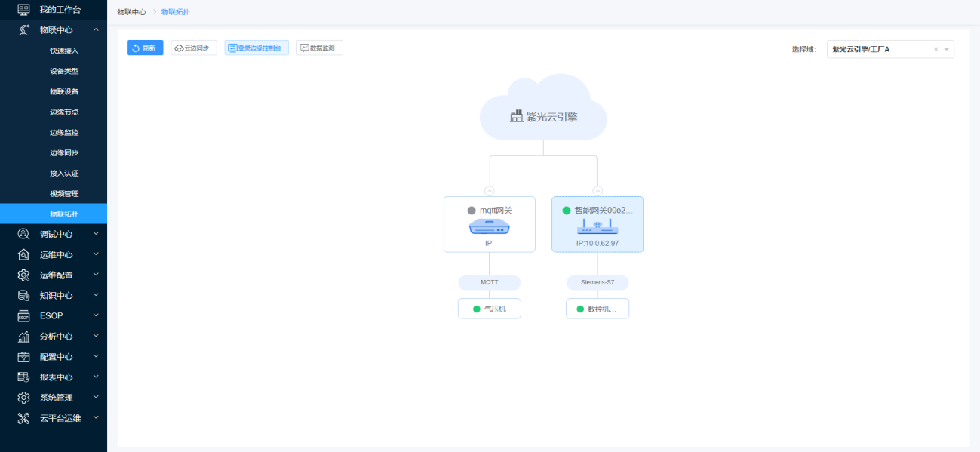Collapse the mqtt网关 branch using its arrow
The height and width of the screenshot is (452, 980).
click(x=490, y=191)
